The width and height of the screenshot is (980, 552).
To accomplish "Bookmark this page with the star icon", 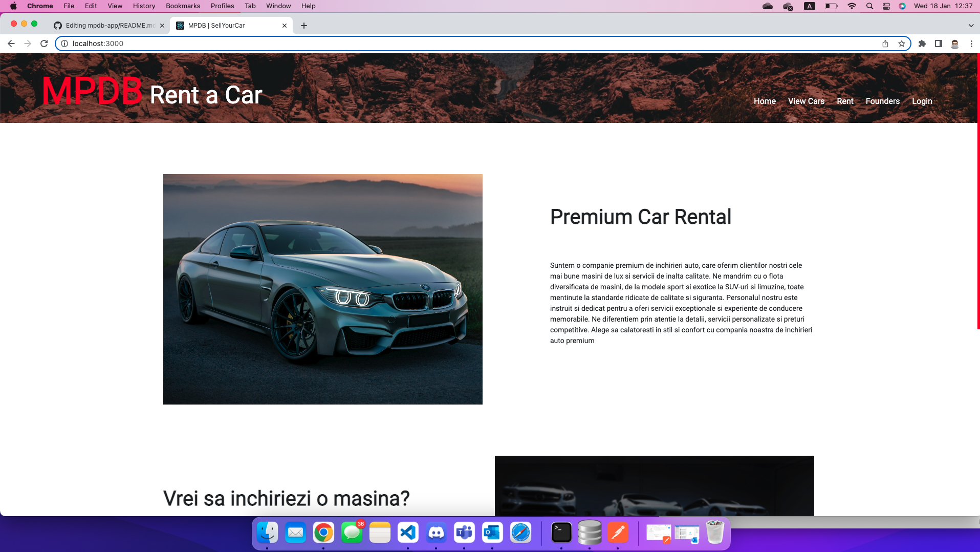I will coord(902,44).
